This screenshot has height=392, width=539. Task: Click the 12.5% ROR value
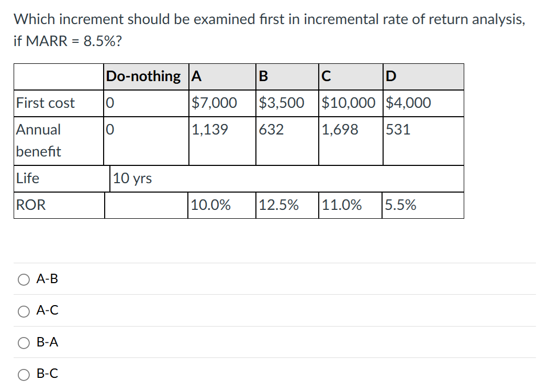pyautogui.click(x=277, y=205)
